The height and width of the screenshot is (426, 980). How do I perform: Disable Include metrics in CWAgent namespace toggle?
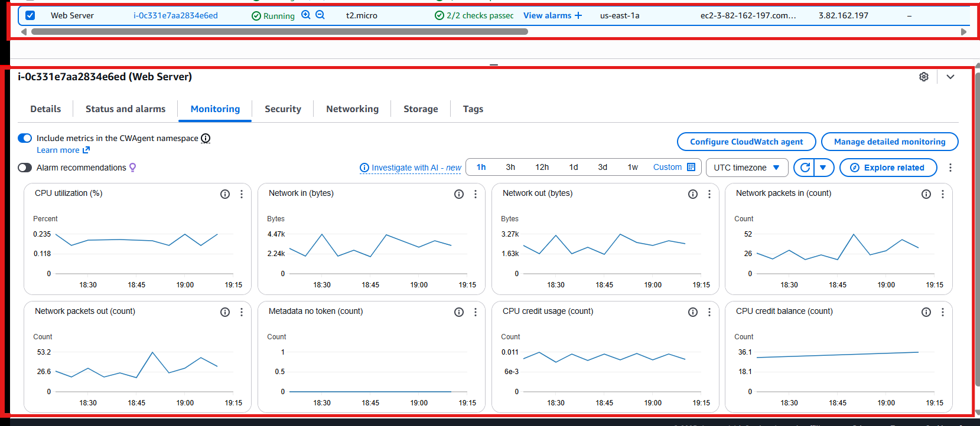[25, 138]
